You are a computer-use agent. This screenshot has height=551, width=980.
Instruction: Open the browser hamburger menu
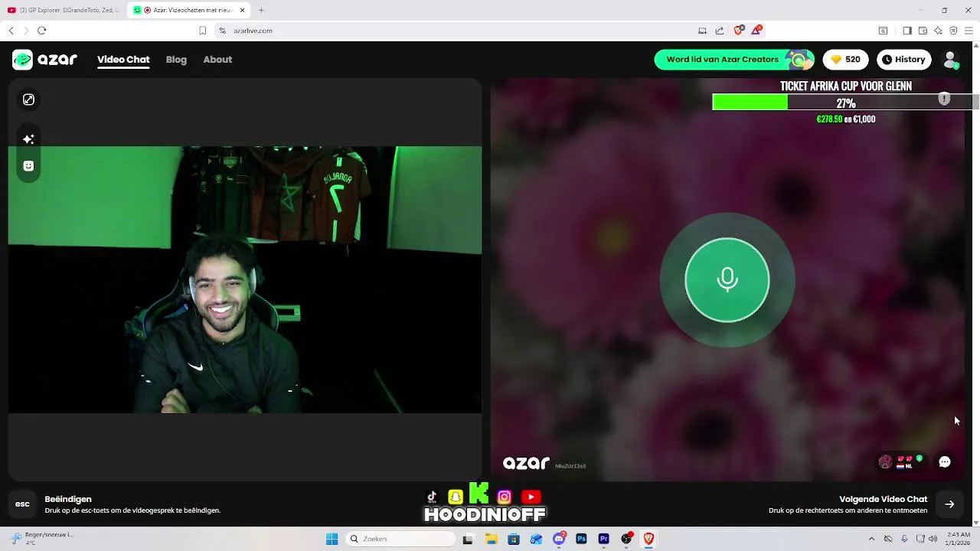(969, 31)
